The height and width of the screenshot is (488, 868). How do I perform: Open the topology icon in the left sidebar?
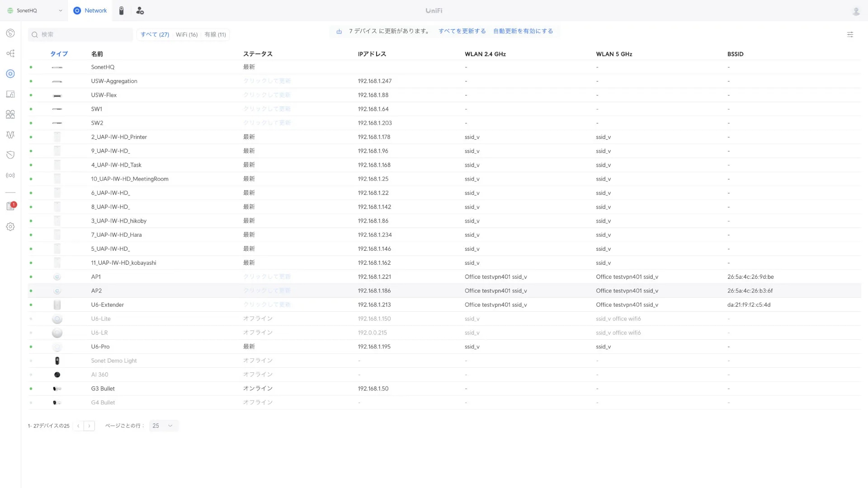[x=10, y=53]
